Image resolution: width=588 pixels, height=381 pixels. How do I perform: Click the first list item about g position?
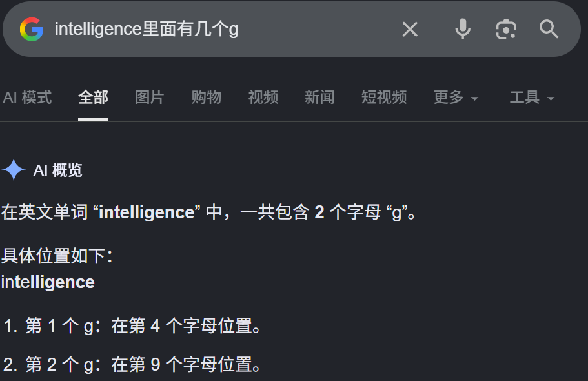(132, 325)
